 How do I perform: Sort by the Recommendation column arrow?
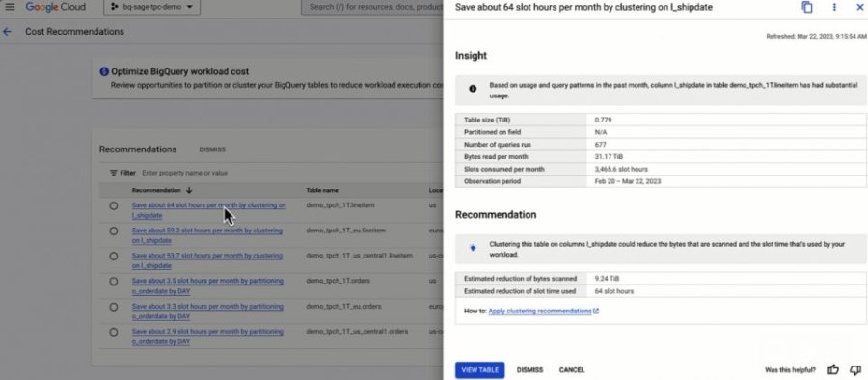[189, 190]
